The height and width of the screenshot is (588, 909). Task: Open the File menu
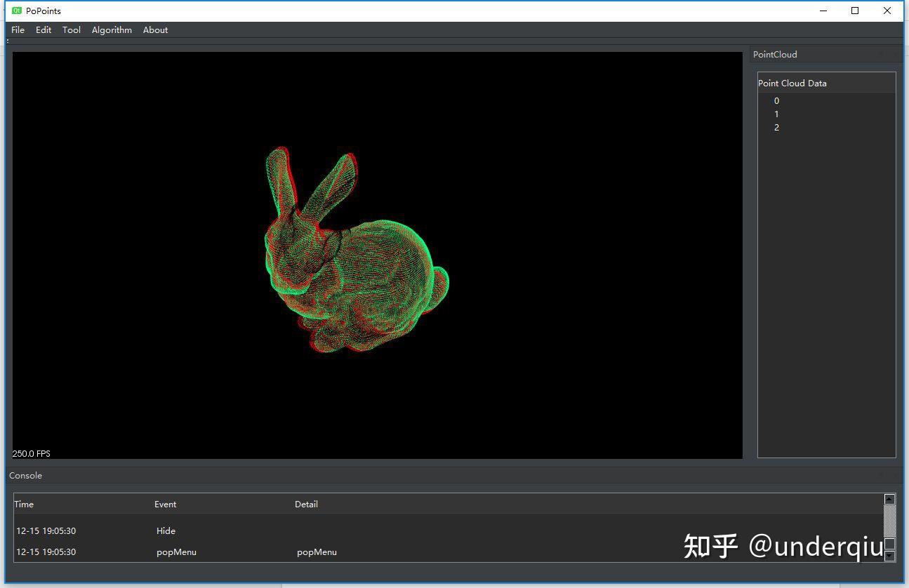pos(17,29)
